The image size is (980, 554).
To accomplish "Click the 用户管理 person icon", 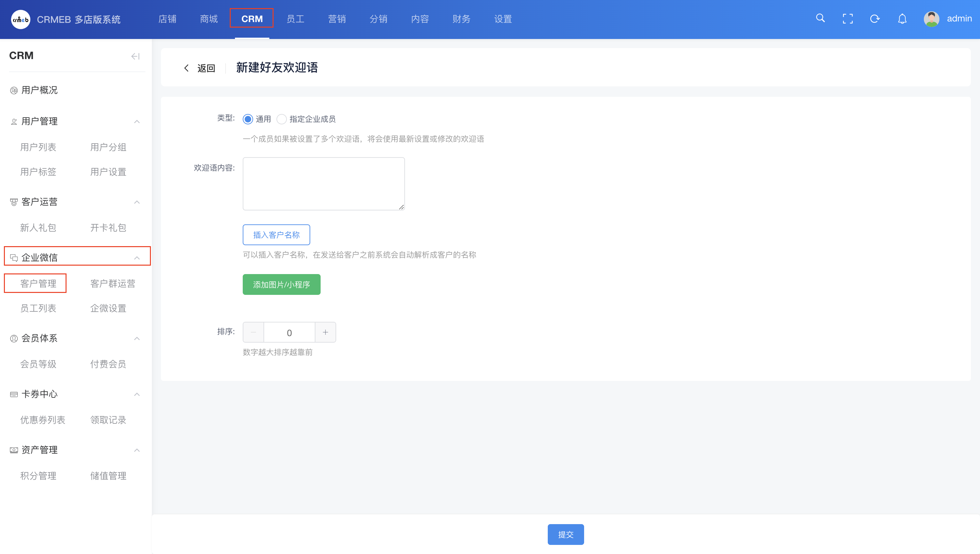I will [x=14, y=121].
